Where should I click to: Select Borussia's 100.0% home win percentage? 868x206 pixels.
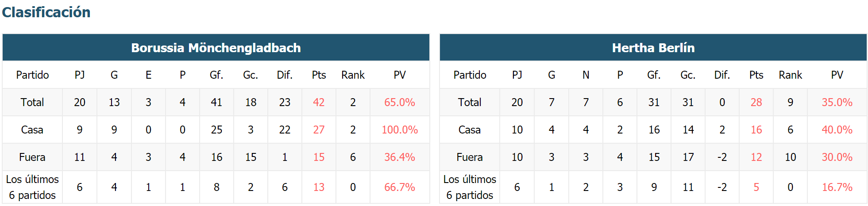(x=400, y=130)
